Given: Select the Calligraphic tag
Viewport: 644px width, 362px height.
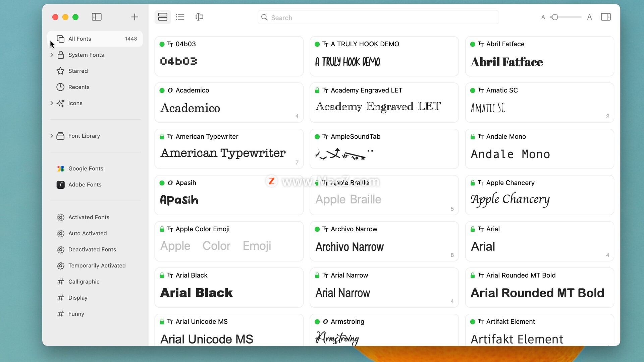Looking at the screenshot, I should (x=84, y=282).
